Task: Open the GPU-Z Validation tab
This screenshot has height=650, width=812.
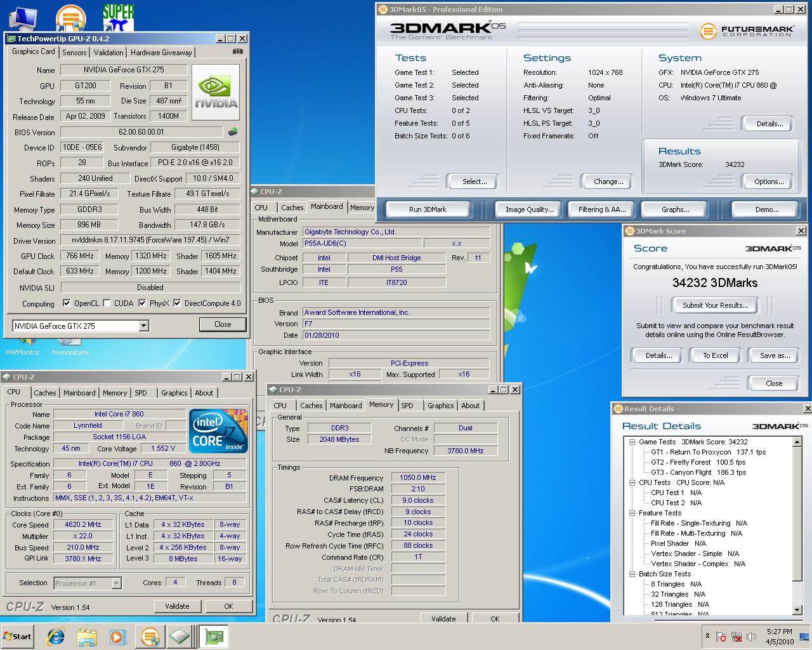Action: coord(108,53)
